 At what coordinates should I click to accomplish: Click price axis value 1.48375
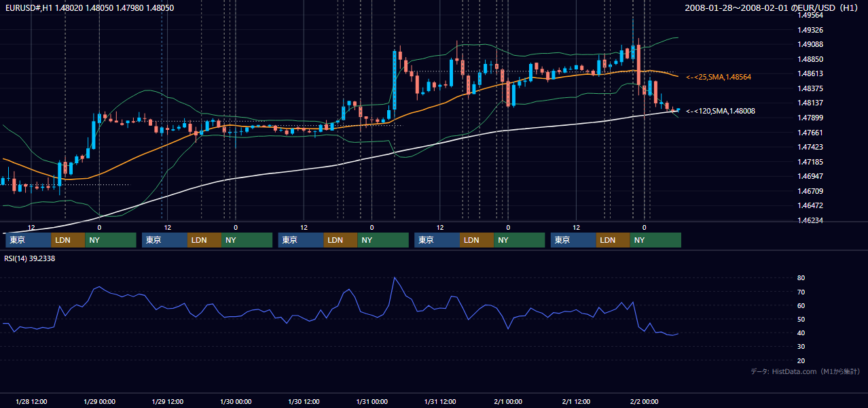click(810, 88)
